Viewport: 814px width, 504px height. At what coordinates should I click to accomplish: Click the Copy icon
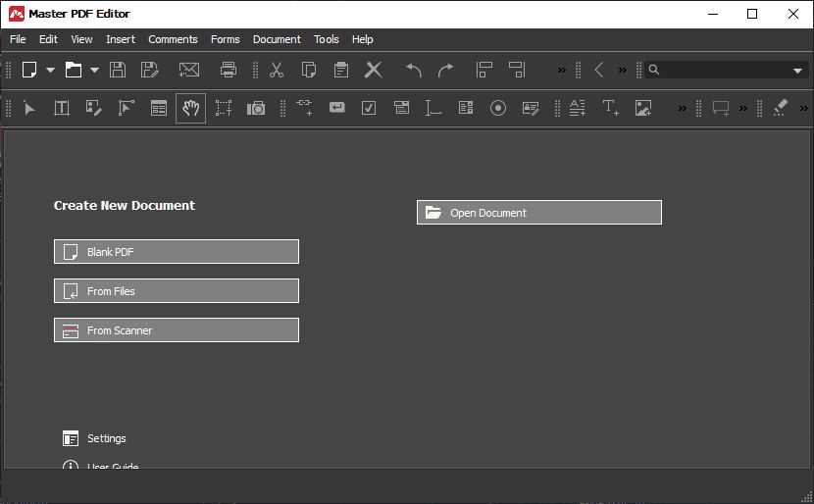click(309, 70)
